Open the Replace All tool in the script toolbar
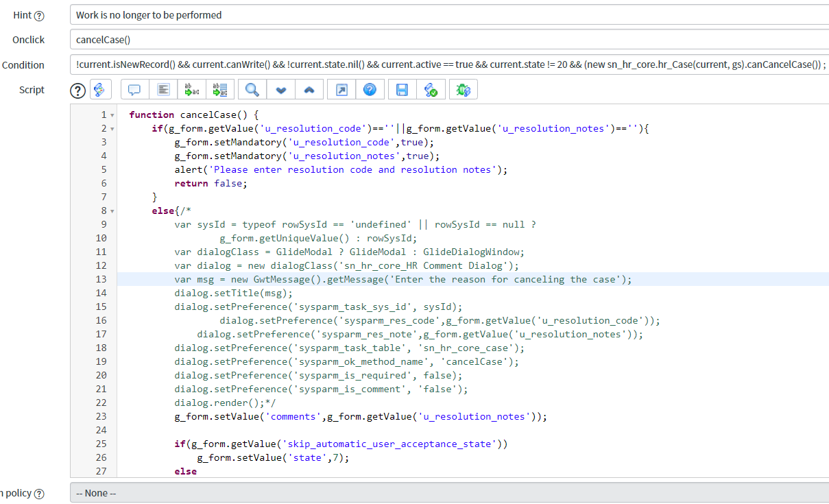The width and height of the screenshot is (829, 504). point(221,90)
